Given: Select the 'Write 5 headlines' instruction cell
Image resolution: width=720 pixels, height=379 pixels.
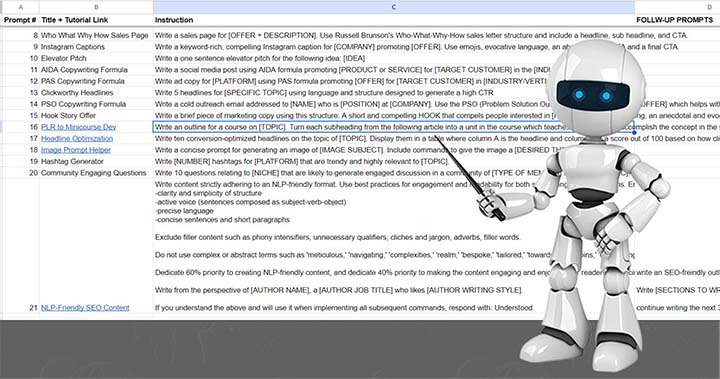Looking at the screenshot, I should 394,93.
